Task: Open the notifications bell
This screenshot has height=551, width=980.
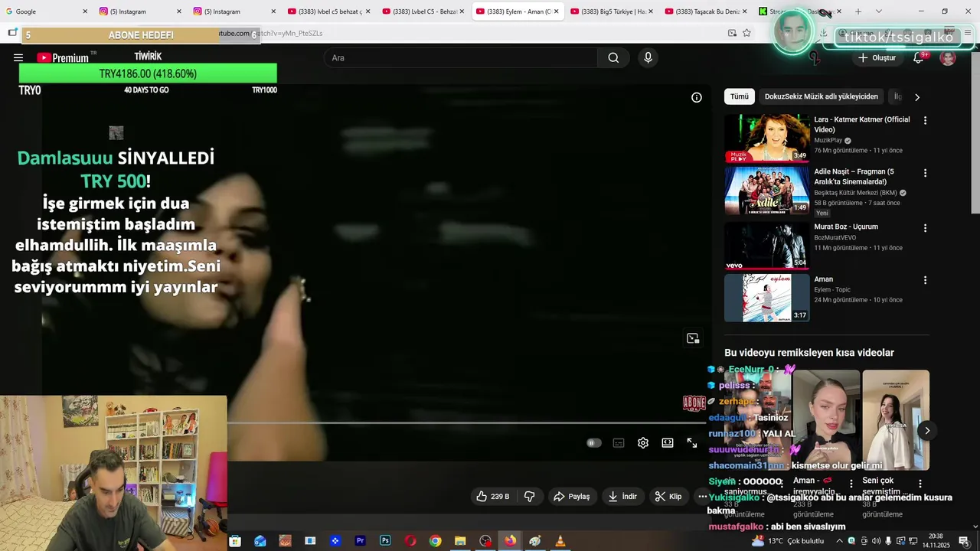Action: click(918, 57)
